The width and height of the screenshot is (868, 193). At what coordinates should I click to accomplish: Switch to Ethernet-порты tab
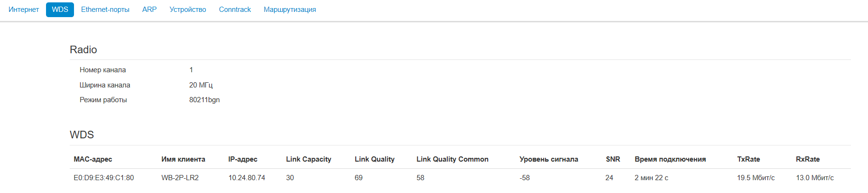105,10
